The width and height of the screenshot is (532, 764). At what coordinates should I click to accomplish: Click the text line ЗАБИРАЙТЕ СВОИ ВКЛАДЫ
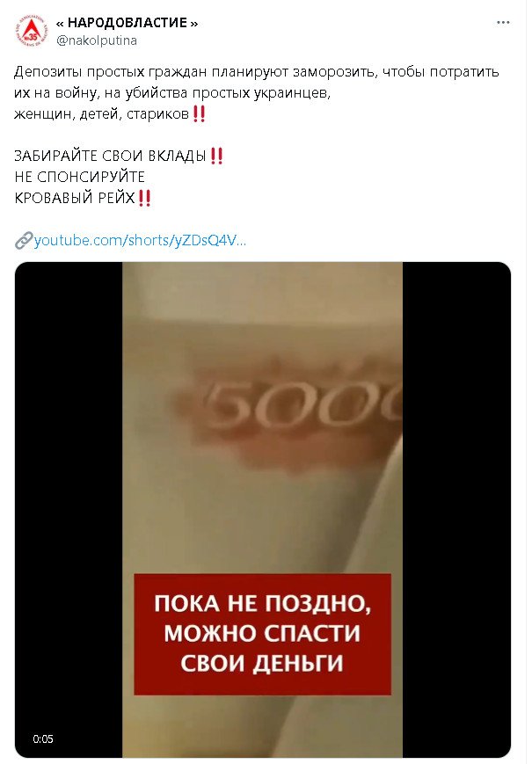tap(110, 156)
